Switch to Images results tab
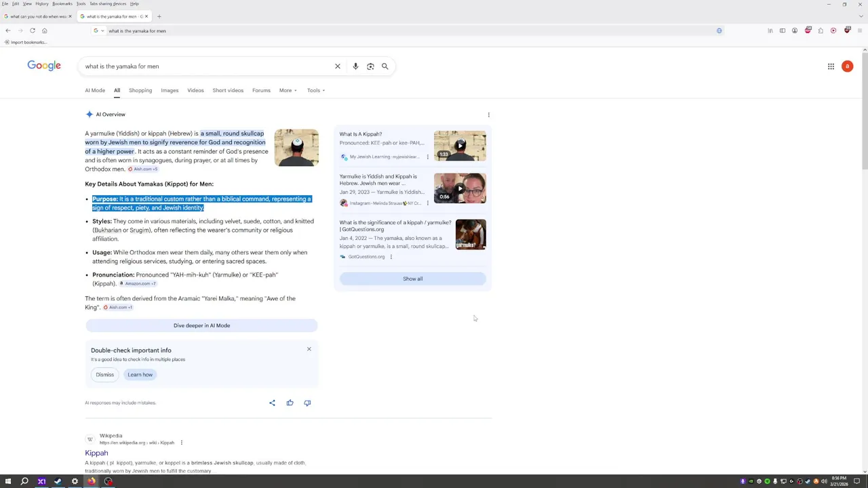The height and width of the screenshot is (488, 868). pos(170,90)
